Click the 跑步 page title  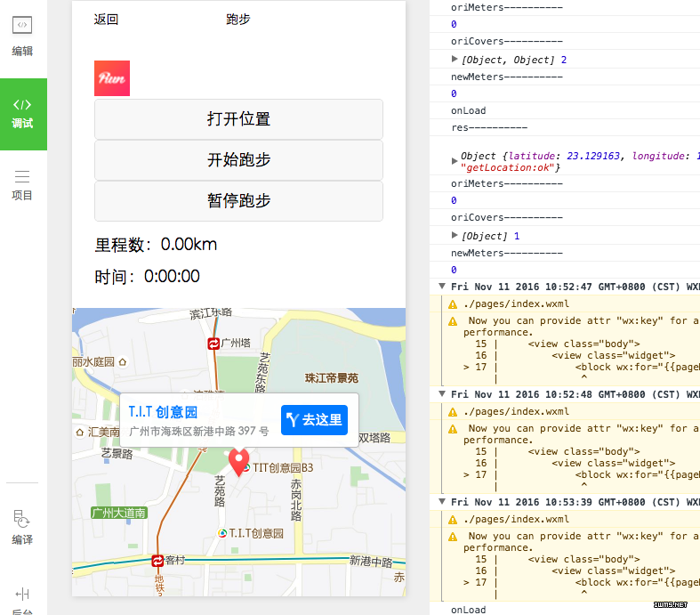coord(238,20)
